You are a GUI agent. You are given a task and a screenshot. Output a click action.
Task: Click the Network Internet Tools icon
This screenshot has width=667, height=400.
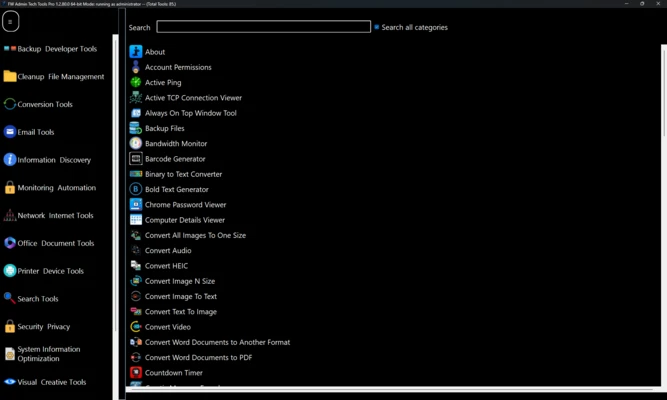tap(10, 216)
